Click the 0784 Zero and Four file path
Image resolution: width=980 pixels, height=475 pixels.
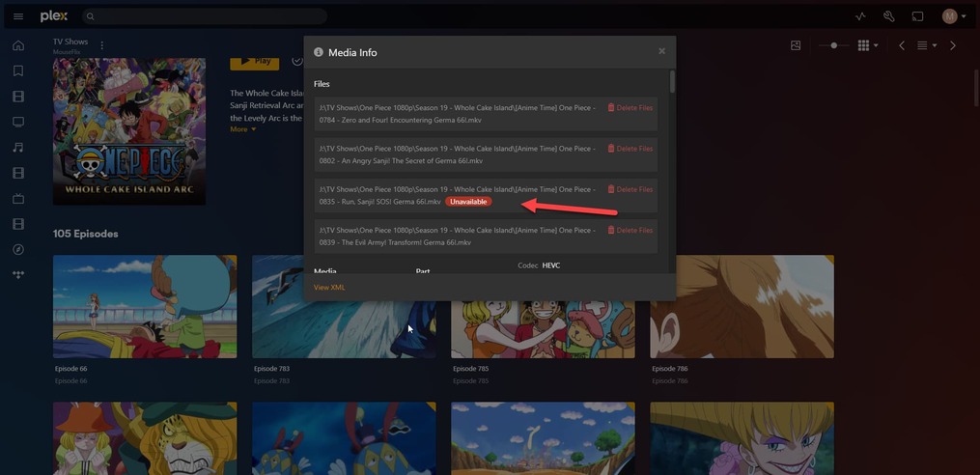(457, 114)
